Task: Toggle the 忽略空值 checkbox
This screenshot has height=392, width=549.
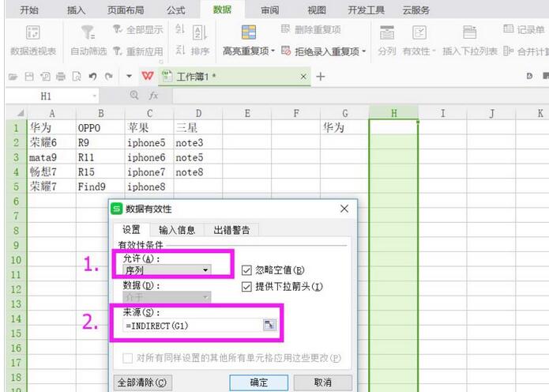Action: tap(246, 270)
